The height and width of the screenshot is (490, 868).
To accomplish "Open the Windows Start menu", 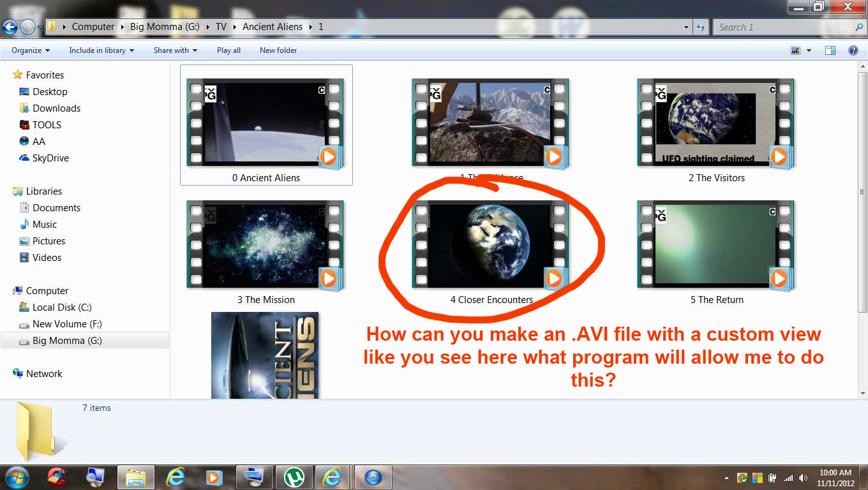I will (16, 476).
